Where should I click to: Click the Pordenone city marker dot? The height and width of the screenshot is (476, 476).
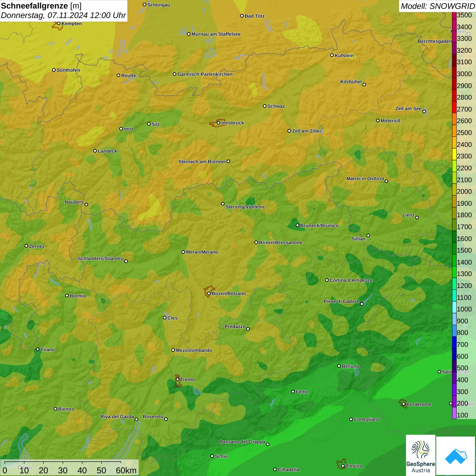point(404,404)
